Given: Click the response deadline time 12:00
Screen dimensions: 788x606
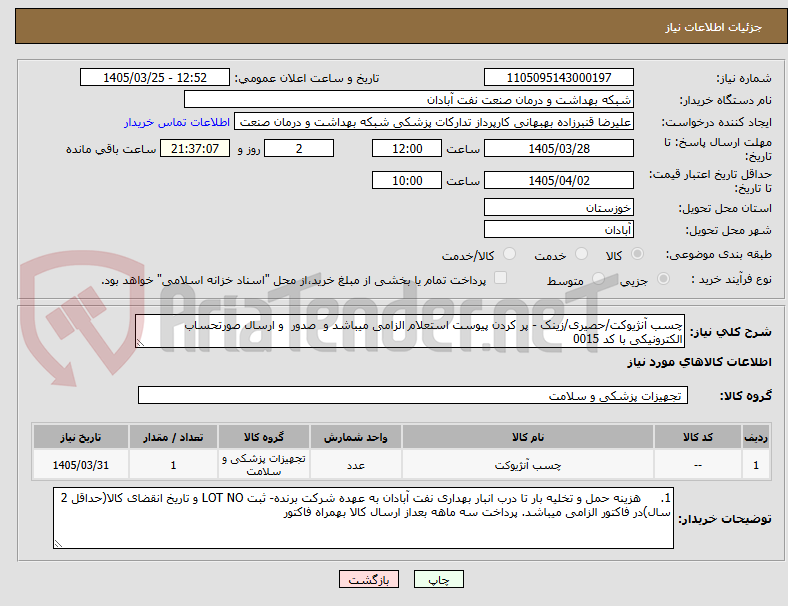Looking at the screenshot, I should point(407,149).
